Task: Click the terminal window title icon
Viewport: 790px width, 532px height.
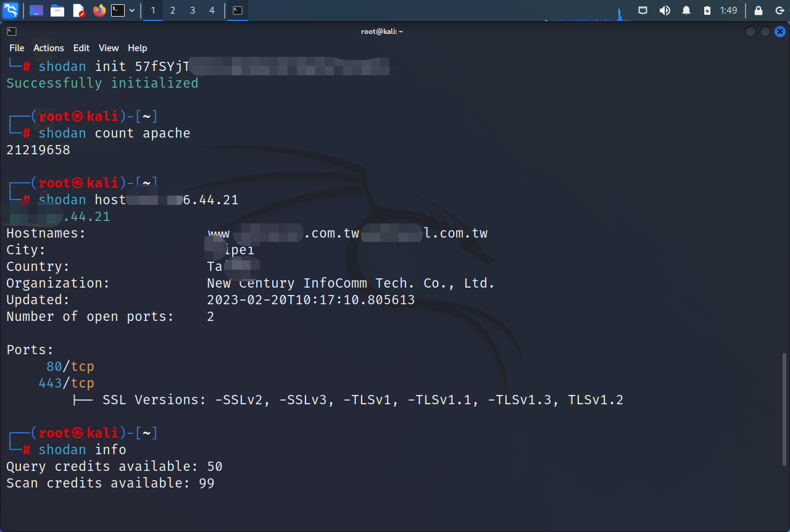Action: [x=12, y=31]
